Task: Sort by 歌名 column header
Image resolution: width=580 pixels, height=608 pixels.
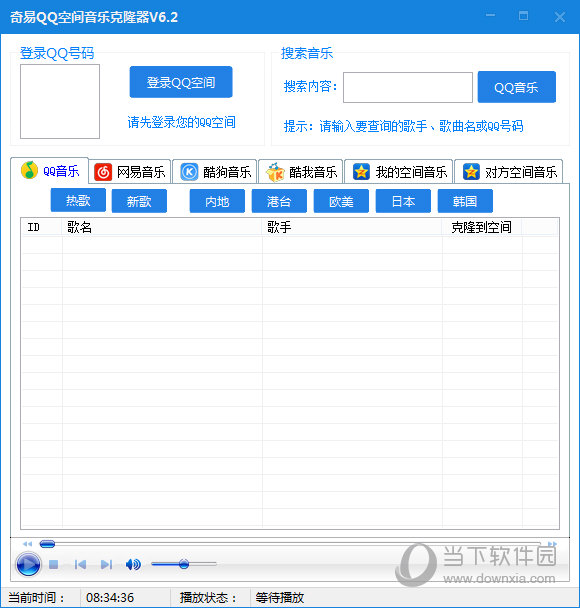Action: [x=162, y=227]
